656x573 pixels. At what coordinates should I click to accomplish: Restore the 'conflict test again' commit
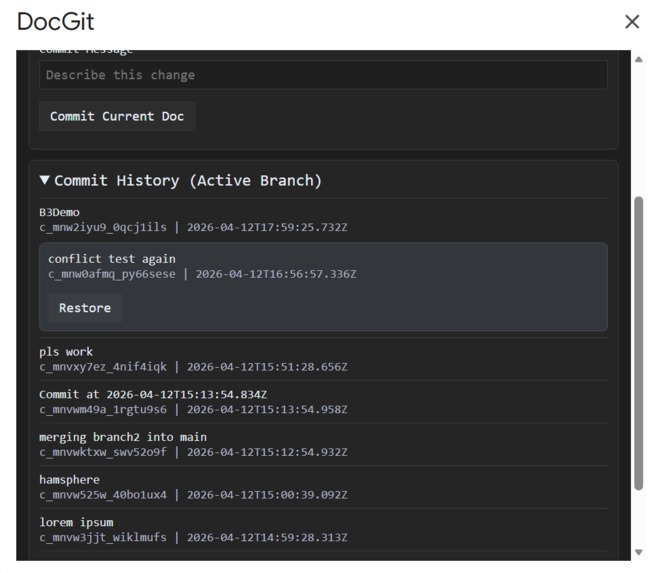pyautogui.click(x=85, y=308)
